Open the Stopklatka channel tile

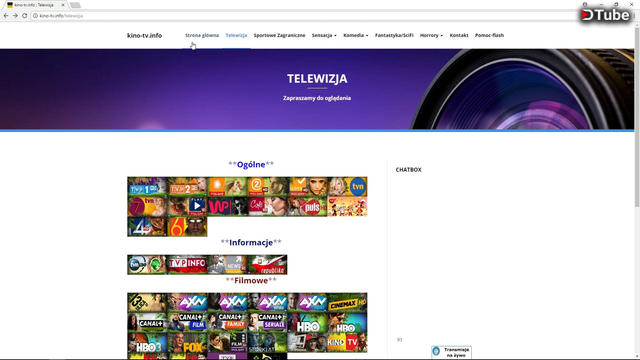267,342
